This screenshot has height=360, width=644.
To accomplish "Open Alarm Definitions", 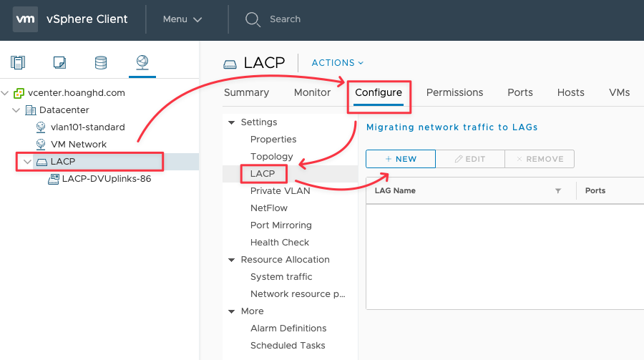I will pos(288,329).
